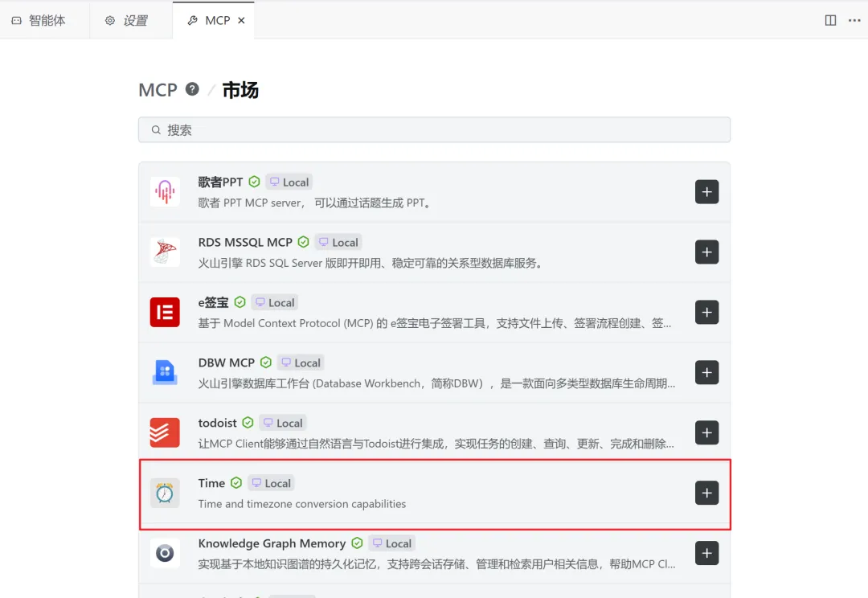Click verified badge next to Knowledge Graph Memory

point(357,543)
